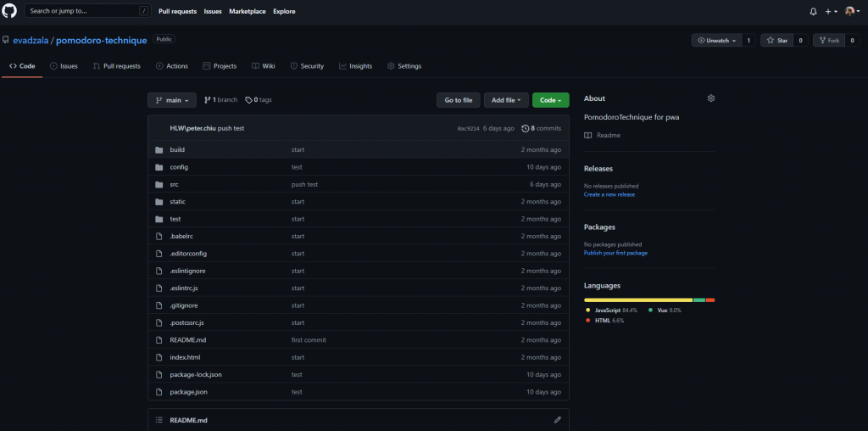Click Issues in the top navigation
This screenshot has width=868, height=431.
point(213,12)
